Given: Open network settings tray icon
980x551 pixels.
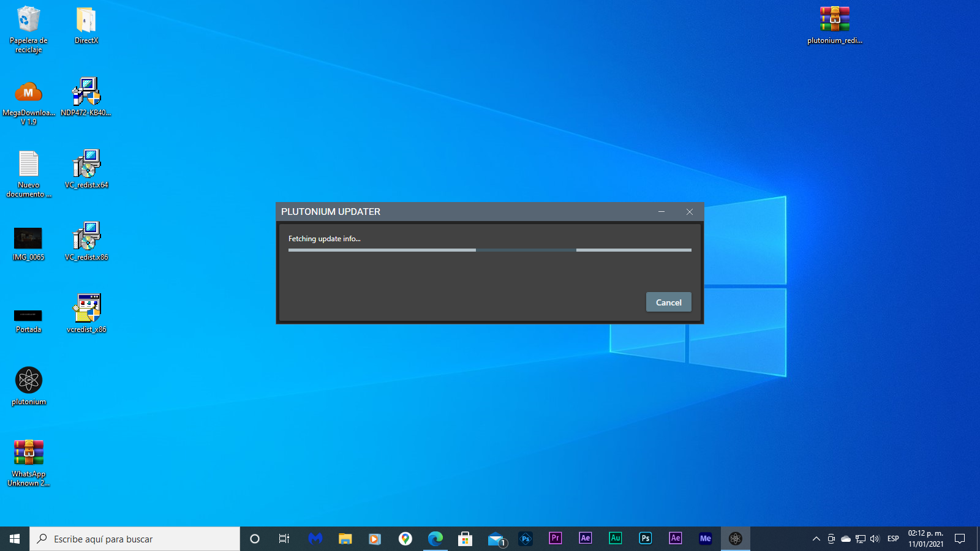Looking at the screenshot, I should pyautogui.click(x=861, y=539).
